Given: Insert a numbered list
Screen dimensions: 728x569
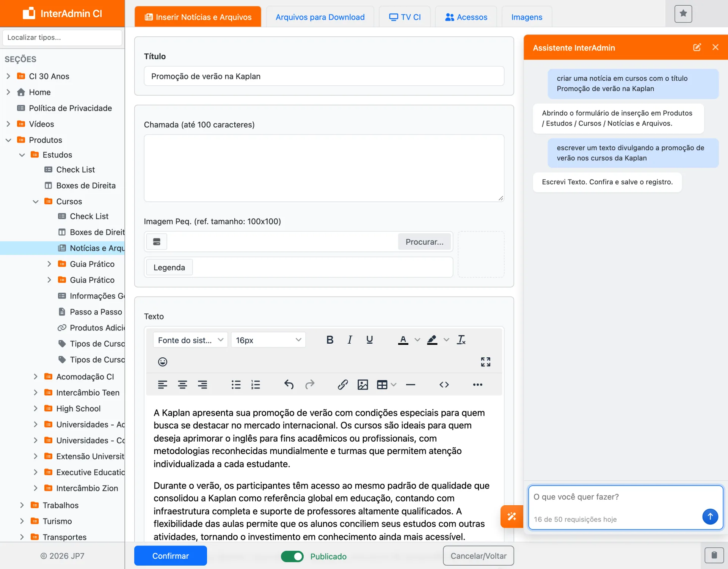Looking at the screenshot, I should tap(256, 385).
